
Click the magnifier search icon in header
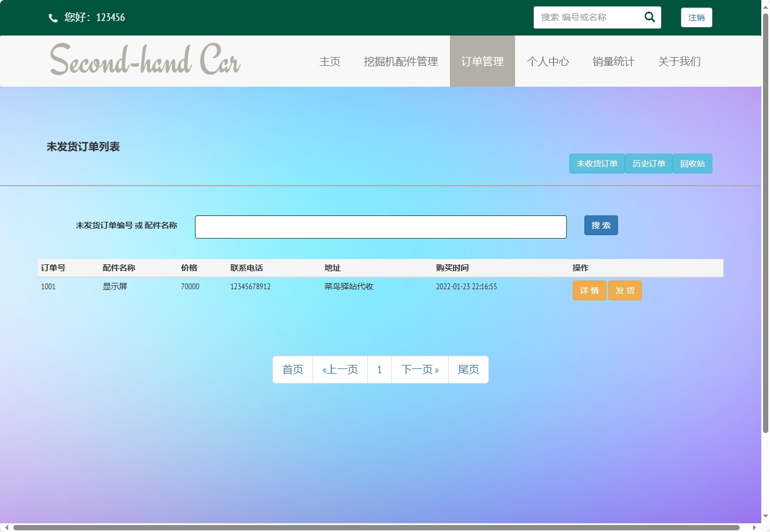click(650, 17)
